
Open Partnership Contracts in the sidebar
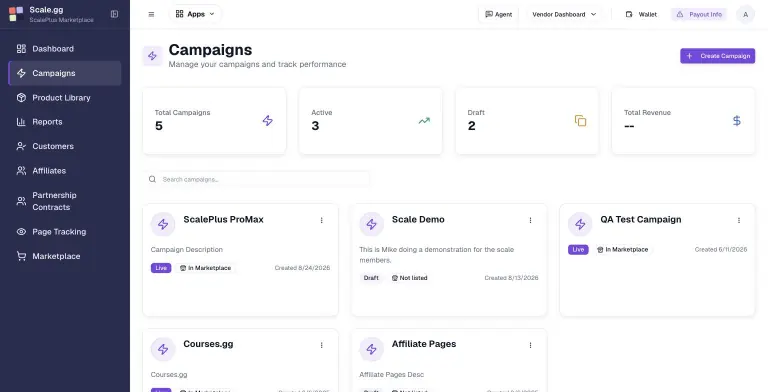(x=65, y=201)
